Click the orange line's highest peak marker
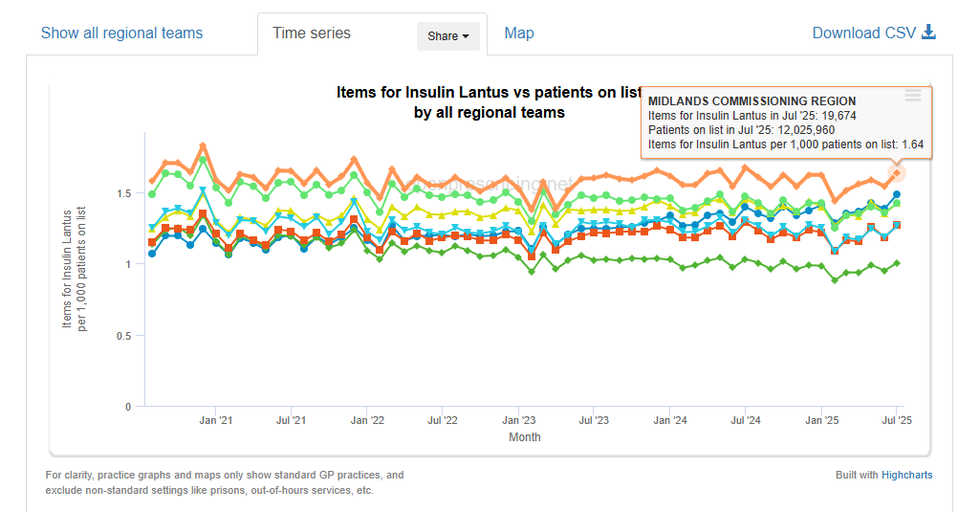Screen dimensions: 980x512 (x=203, y=145)
